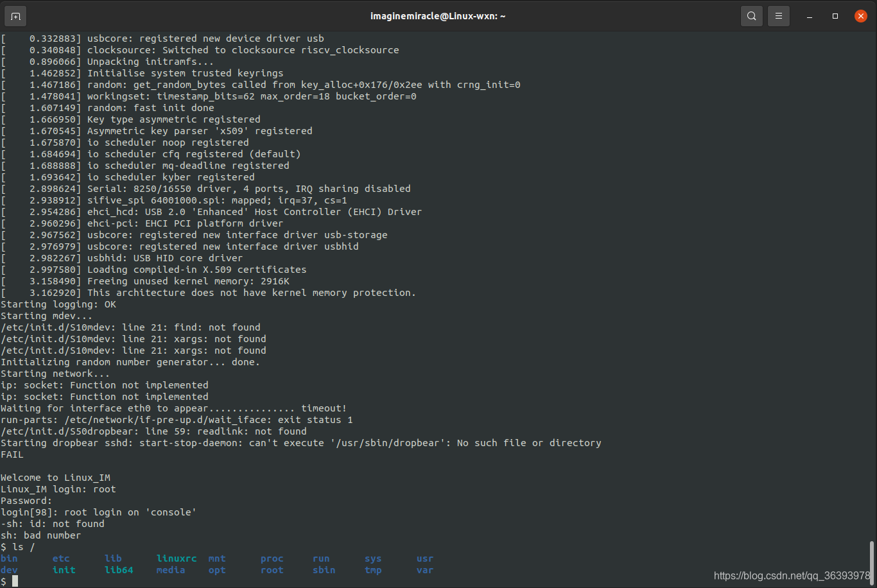This screenshot has height=588, width=877.
Task: Click the 'Loading compiled-in X.509 certificates' line
Action: click(153, 270)
